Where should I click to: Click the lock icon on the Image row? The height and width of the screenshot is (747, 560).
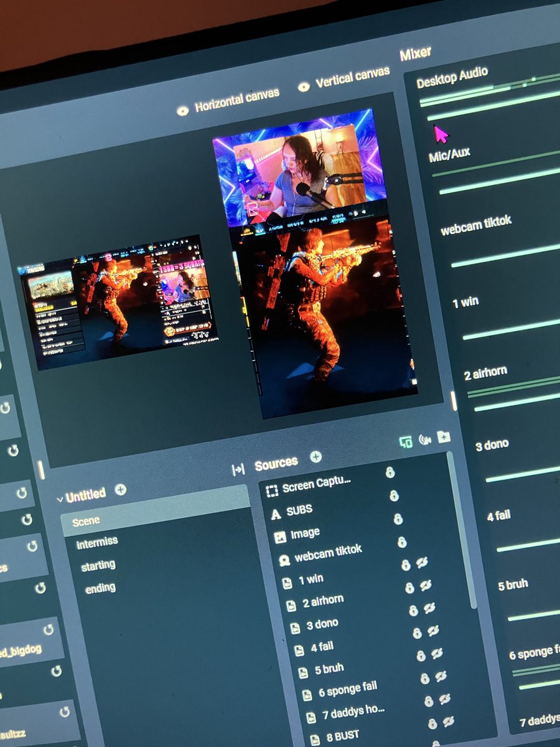398,519
